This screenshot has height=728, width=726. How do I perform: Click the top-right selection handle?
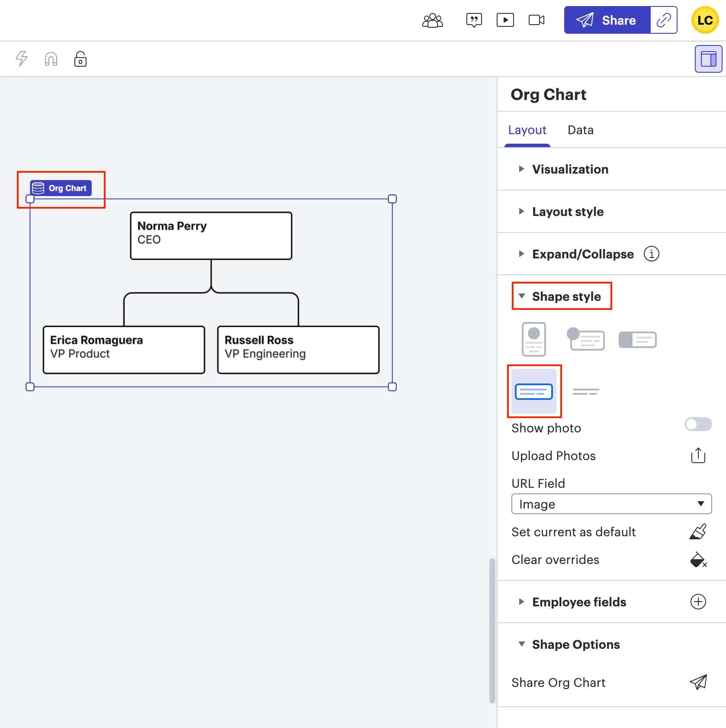(392, 199)
